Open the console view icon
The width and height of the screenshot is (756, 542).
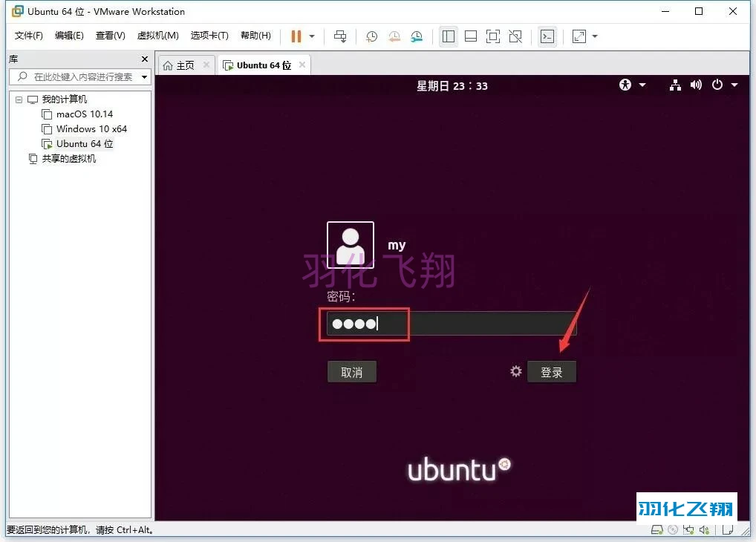point(547,36)
